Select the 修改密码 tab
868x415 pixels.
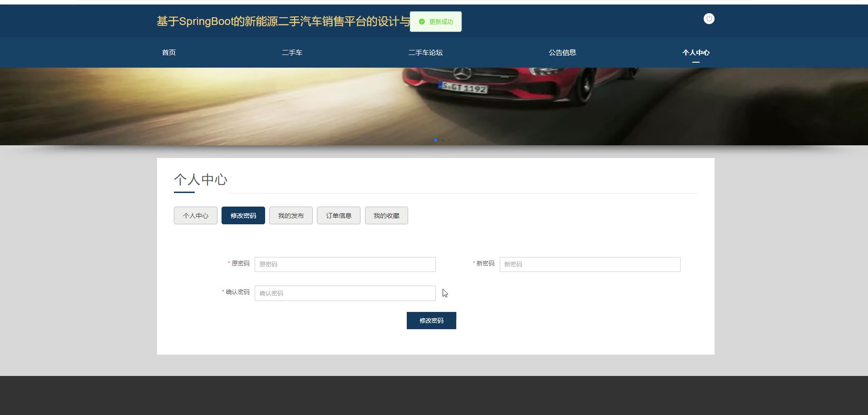point(243,216)
